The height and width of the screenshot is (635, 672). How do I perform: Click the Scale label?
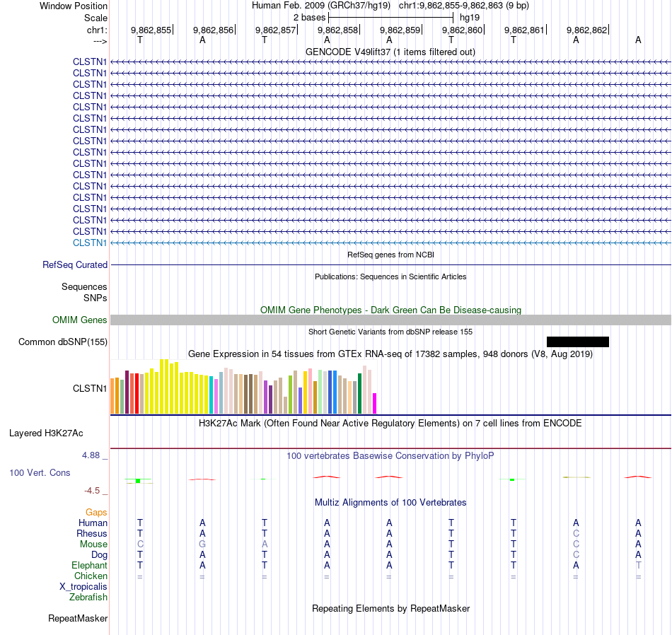click(95, 18)
